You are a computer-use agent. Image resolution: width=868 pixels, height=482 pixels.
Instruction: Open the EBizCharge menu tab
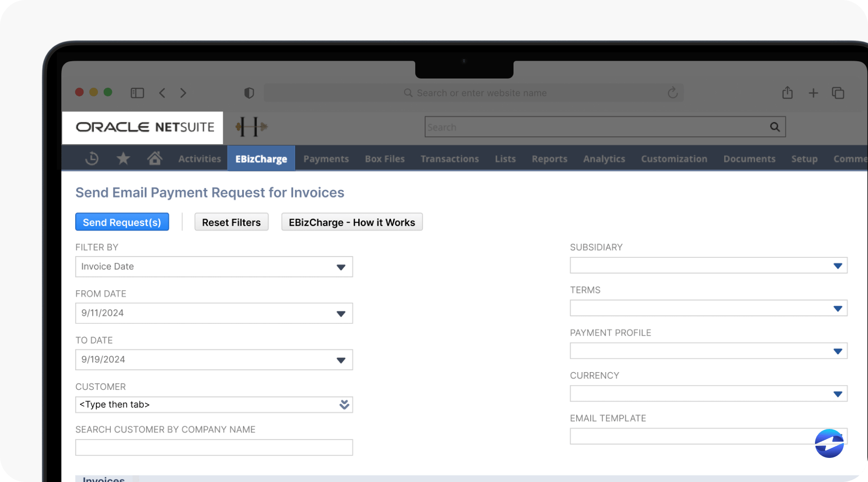[261, 159]
